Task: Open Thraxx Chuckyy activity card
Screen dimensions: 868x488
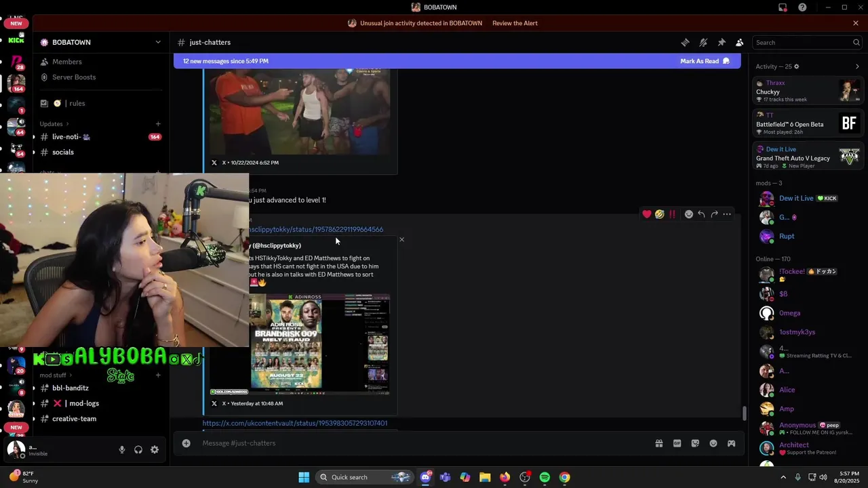Action: tap(808, 91)
